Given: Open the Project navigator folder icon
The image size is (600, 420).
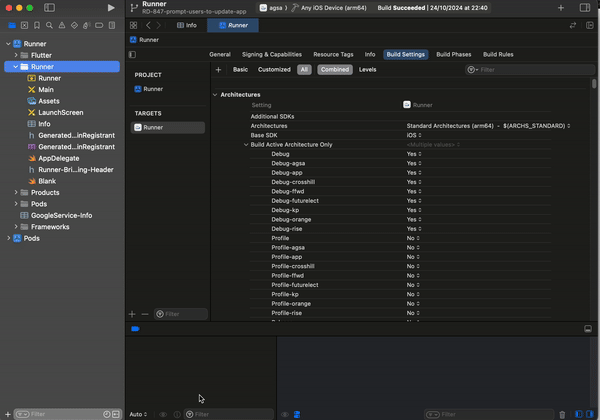Looking at the screenshot, I should (12, 25).
